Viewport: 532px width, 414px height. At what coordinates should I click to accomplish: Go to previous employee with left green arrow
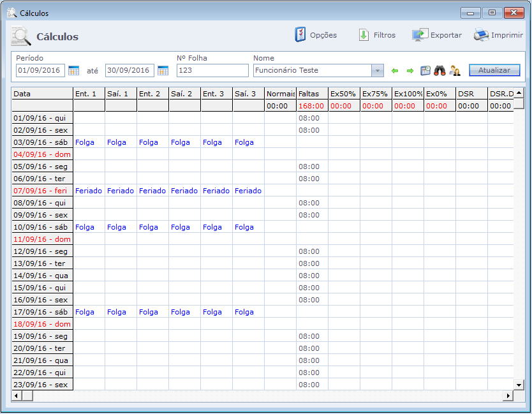395,71
